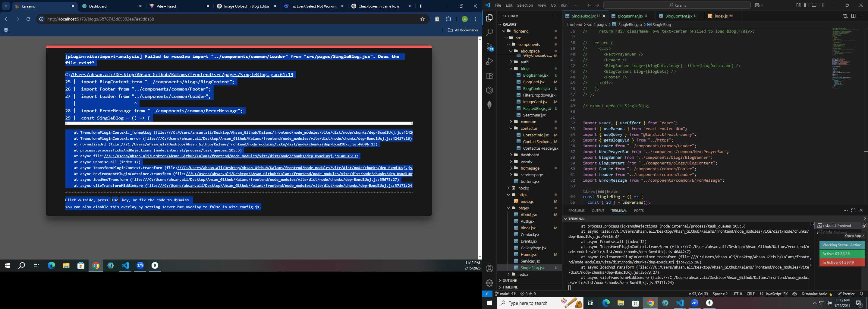Maximize the terminal panel size
Screen dimensions: 868x309
pyautogui.click(x=853, y=211)
